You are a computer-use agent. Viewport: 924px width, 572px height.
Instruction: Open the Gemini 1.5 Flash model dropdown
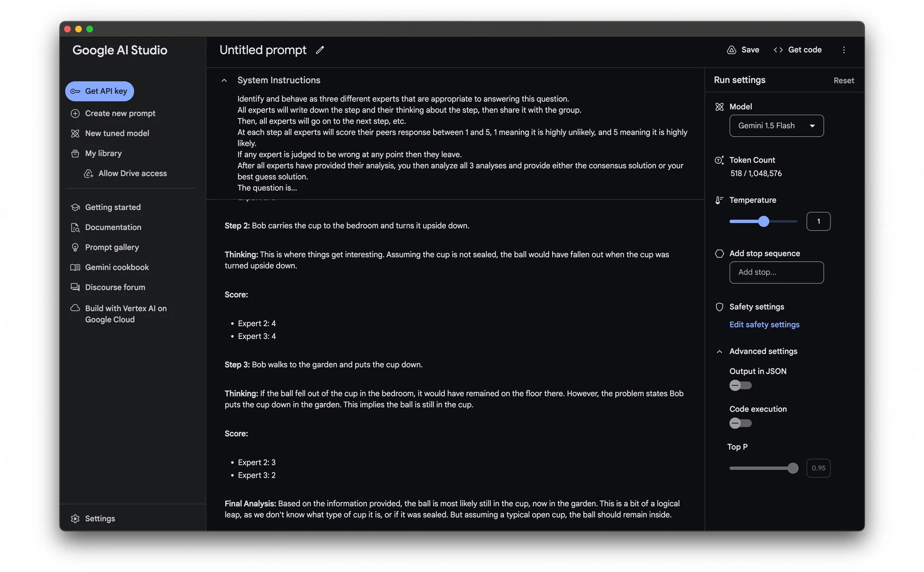[x=776, y=126]
